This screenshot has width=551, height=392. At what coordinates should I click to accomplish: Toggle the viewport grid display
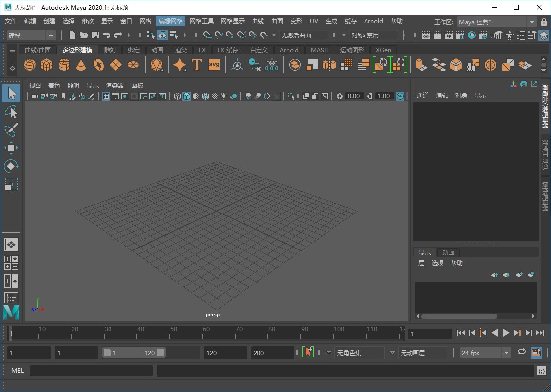pyautogui.click(x=106, y=96)
